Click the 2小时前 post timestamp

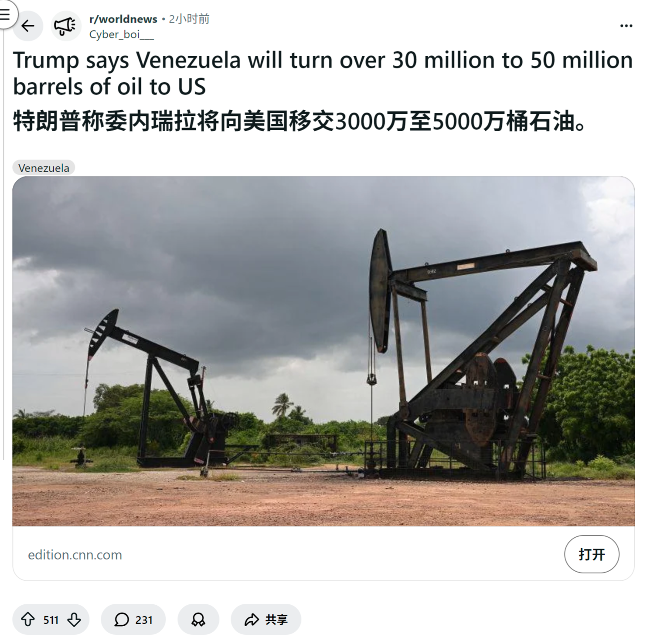pos(189,19)
